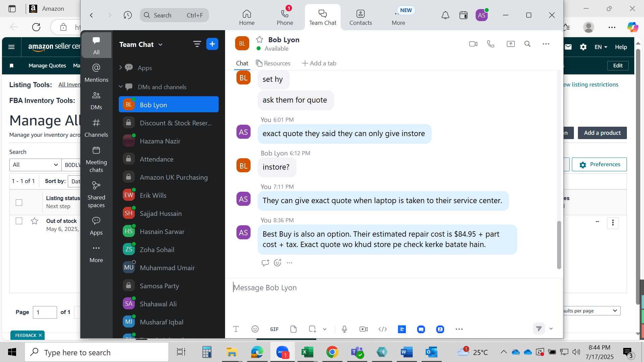The width and height of the screenshot is (644, 362).
Task: Add a reaction to the last message
Action: point(277,263)
